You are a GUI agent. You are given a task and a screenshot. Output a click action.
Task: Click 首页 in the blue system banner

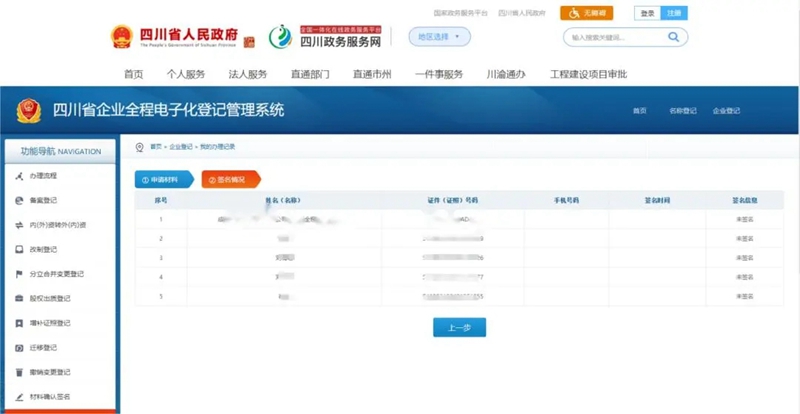pos(640,111)
